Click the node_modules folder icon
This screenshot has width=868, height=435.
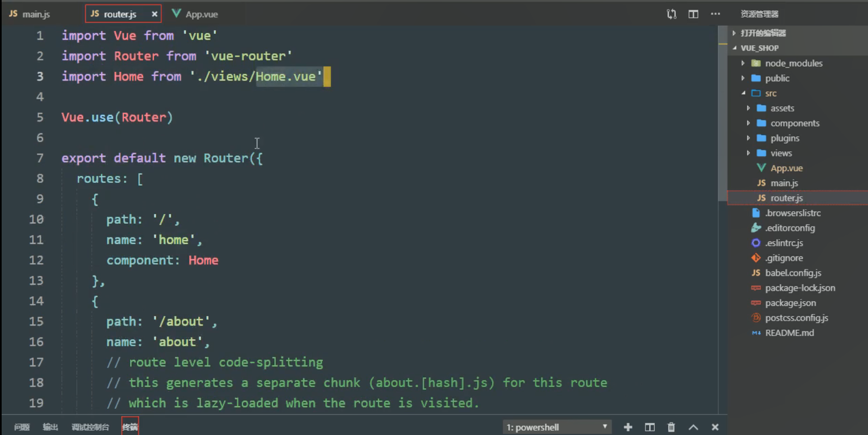(756, 63)
